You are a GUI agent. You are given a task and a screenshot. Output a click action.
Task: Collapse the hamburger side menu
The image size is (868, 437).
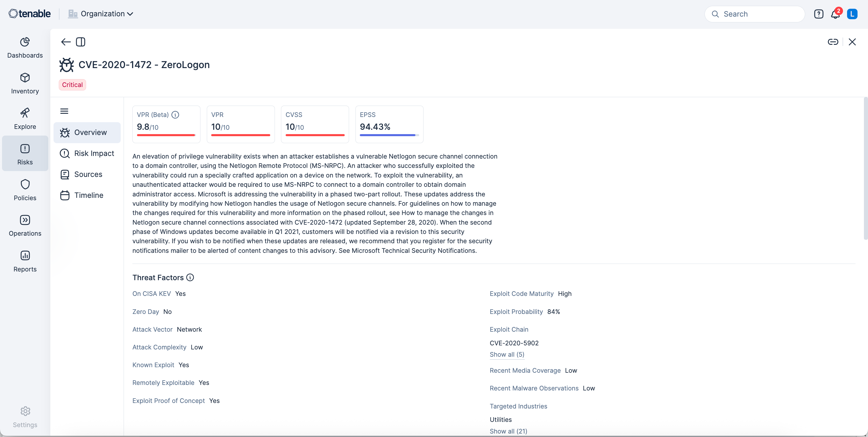(x=64, y=111)
